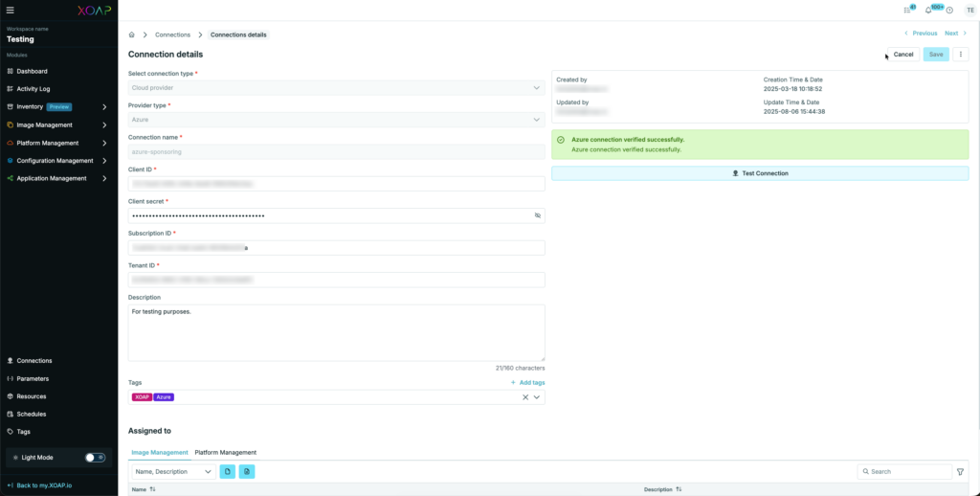
Task: Click into the Description text area
Action: click(336, 332)
